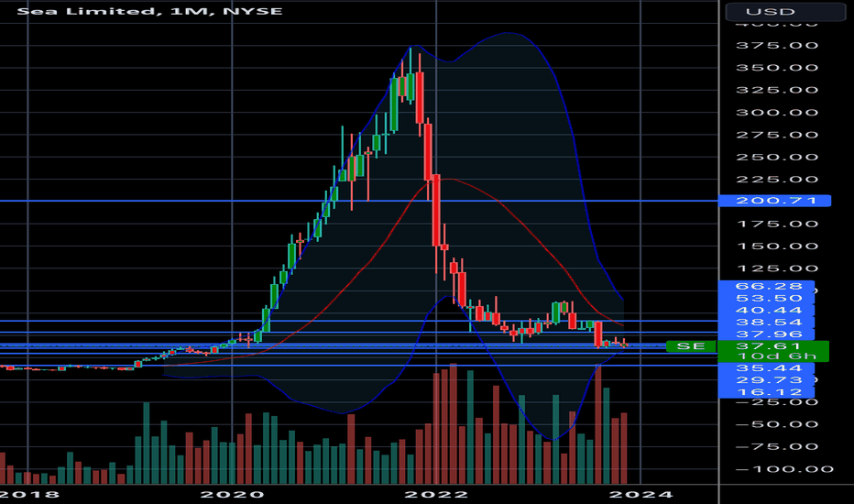Select the 37.96 price level label
This screenshot has width=854, height=504.
[x=767, y=334]
